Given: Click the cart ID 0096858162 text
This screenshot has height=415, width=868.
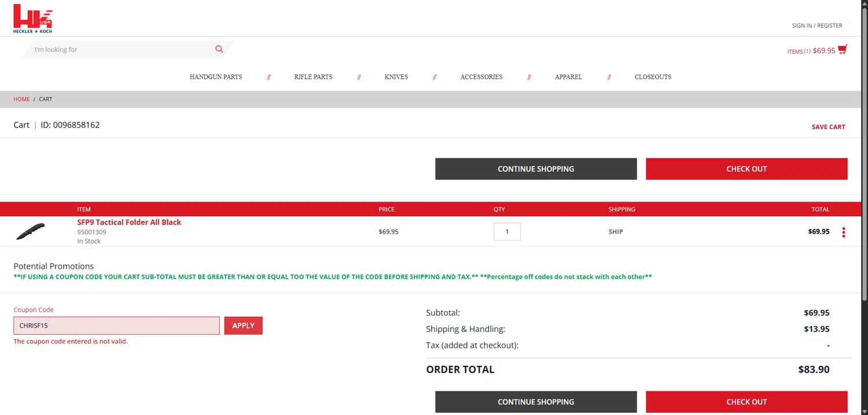Looking at the screenshot, I should pyautogui.click(x=70, y=125).
